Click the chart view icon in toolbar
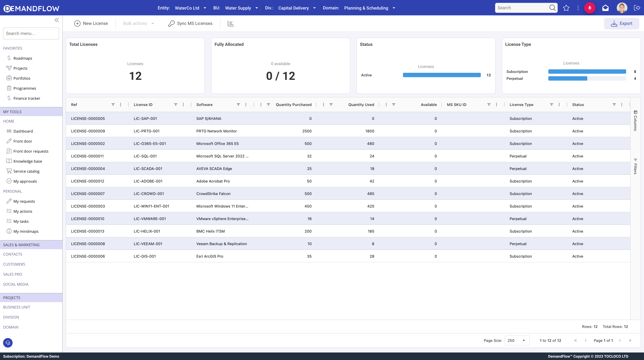Image resolution: width=644 pixels, height=360 pixels. pyautogui.click(x=231, y=23)
